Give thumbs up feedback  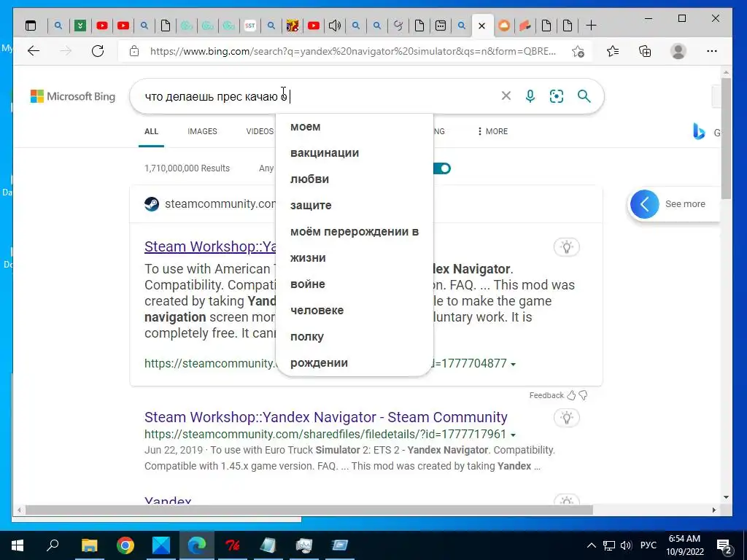(x=571, y=395)
